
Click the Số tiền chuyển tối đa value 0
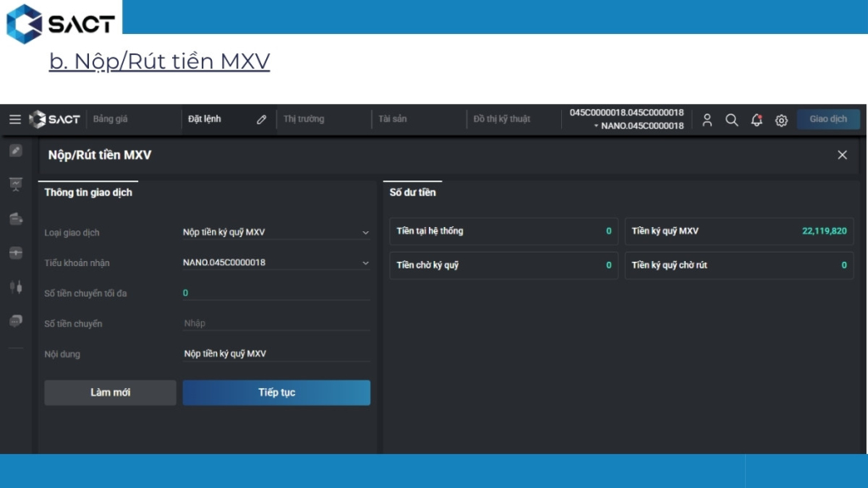coord(186,293)
